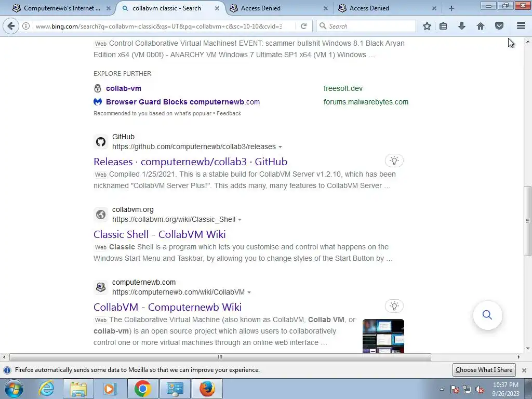
Task: Open Windows Start menu orb
Action: point(14,389)
